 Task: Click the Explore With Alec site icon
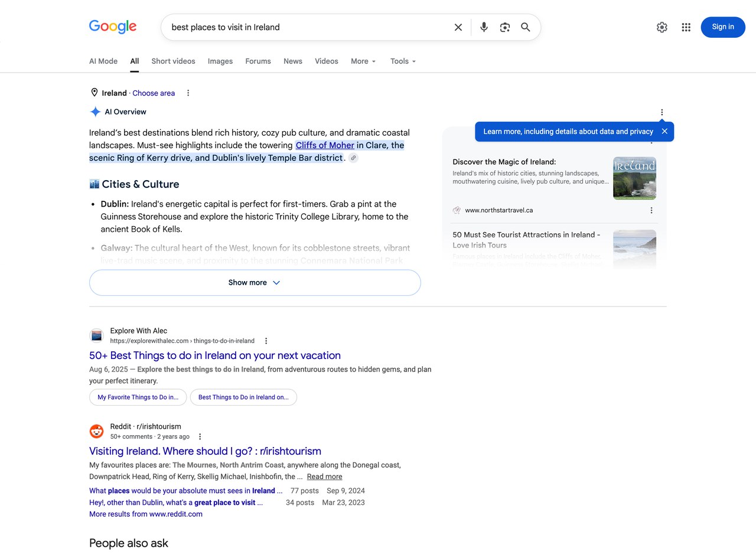96,336
